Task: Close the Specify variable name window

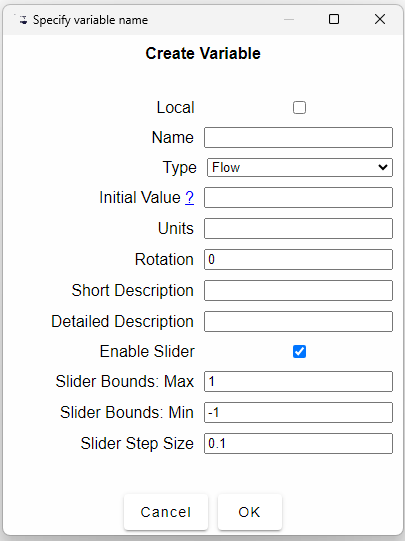Action: [x=380, y=19]
